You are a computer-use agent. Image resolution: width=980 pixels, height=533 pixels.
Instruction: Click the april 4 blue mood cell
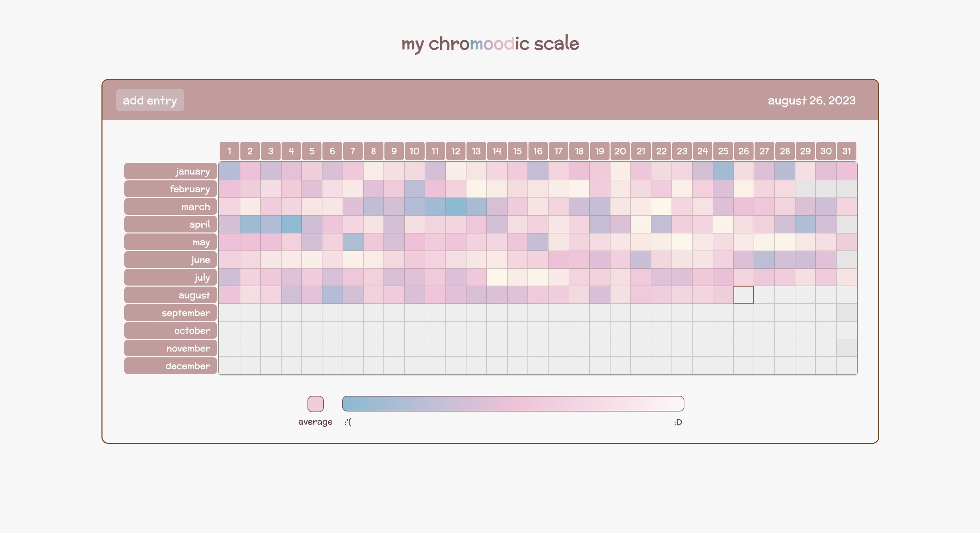pyautogui.click(x=291, y=224)
